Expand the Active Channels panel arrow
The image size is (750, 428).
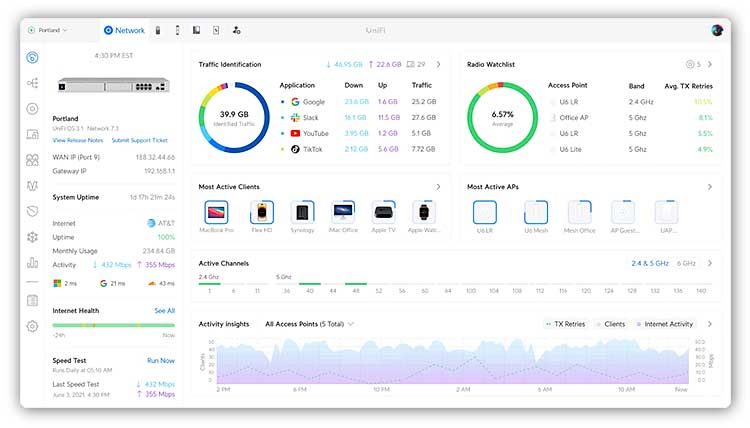click(710, 263)
